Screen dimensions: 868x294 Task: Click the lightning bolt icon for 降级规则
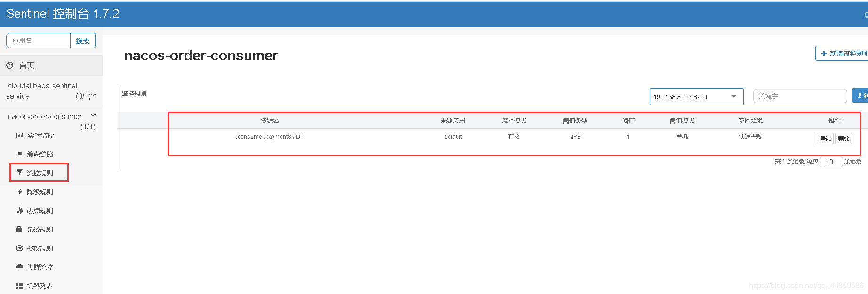click(20, 191)
